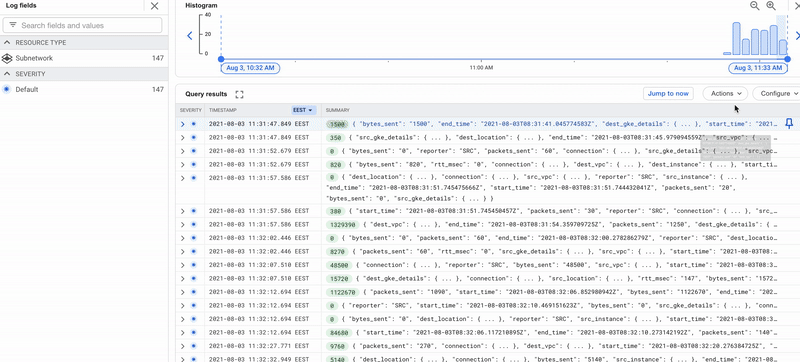Click the Jump to now button
Screen dimensions: 800x362
coord(668,93)
